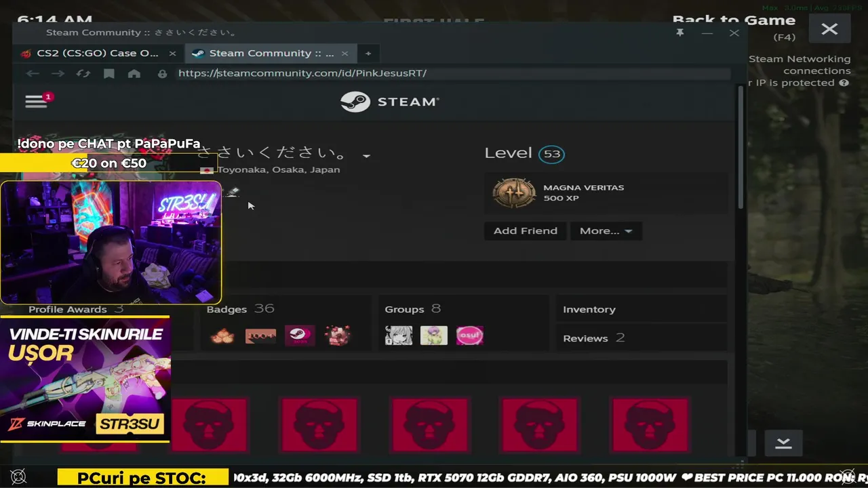Open the Groups 8 link
The height and width of the screenshot is (488, 868).
tap(412, 309)
